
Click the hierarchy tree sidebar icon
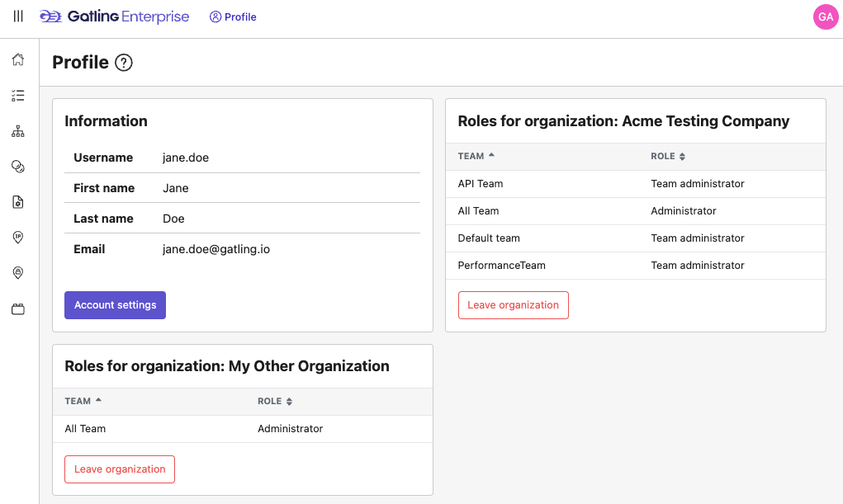tap(18, 131)
